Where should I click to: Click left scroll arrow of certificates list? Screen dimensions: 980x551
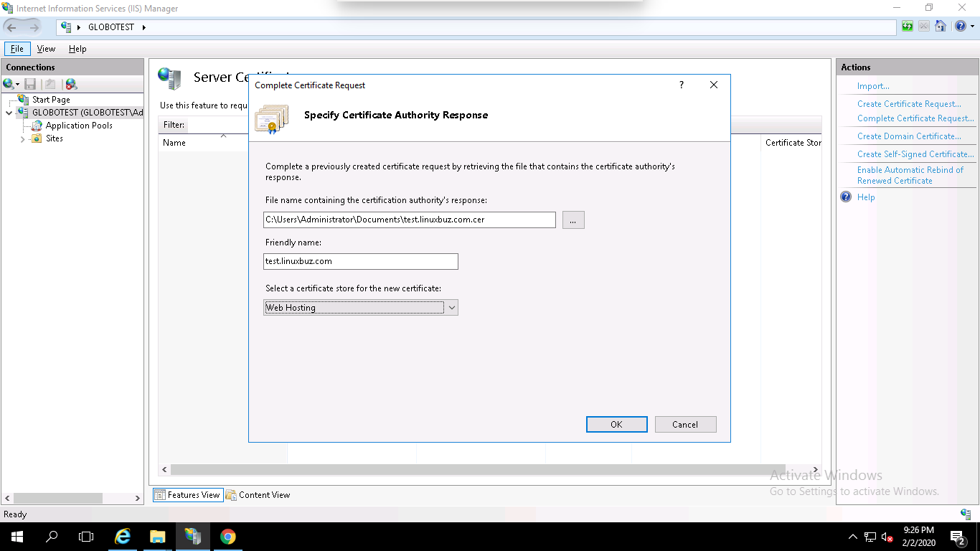tap(164, 469)
